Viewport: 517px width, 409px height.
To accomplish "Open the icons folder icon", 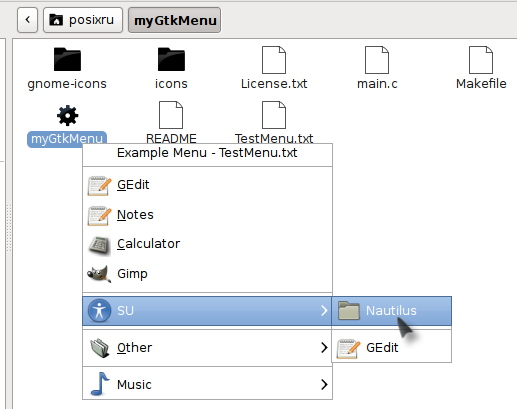I will [171, 59].
